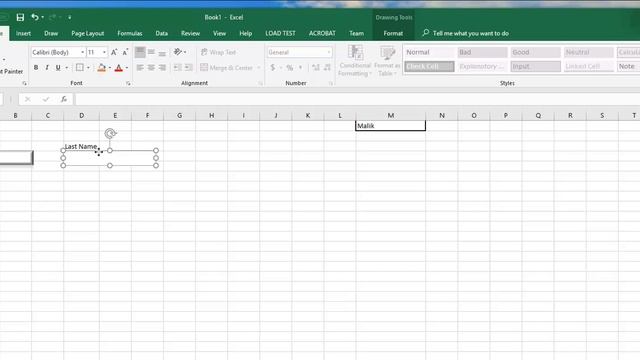640x360 pixels.
Task: Click the text box rotation handle
Action: click(x=110, y=133)
